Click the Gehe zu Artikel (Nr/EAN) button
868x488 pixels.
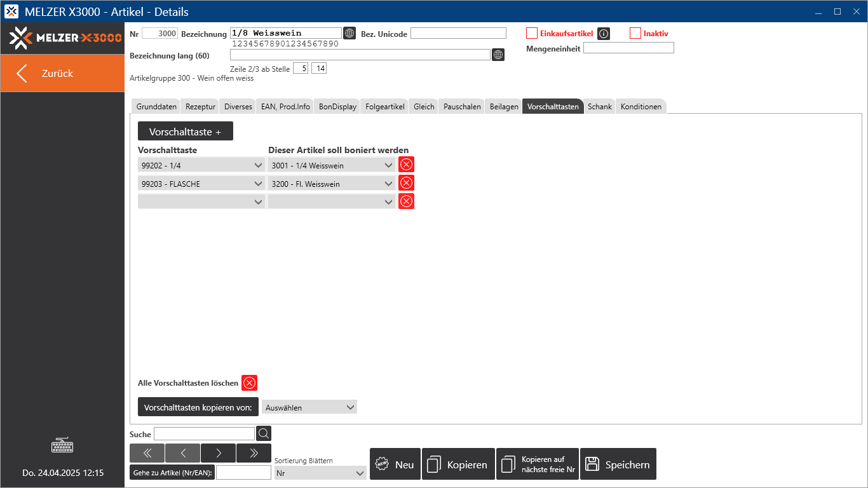(x=172, y=473)
